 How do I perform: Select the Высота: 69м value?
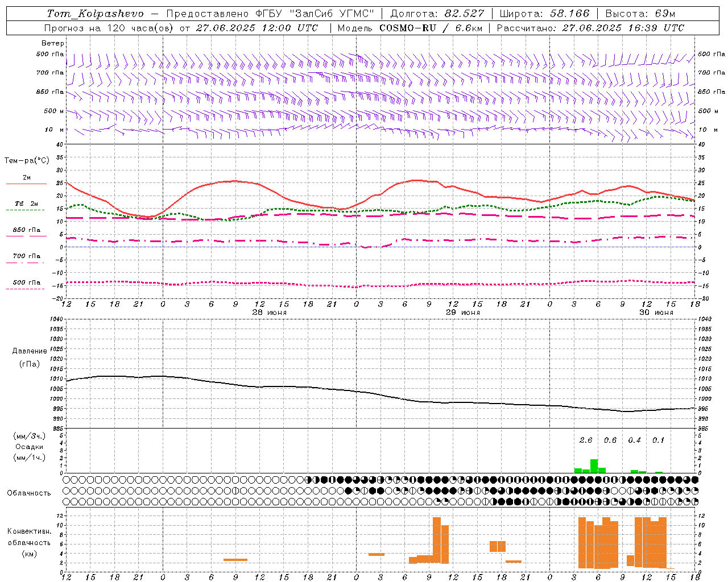[640, 14]
